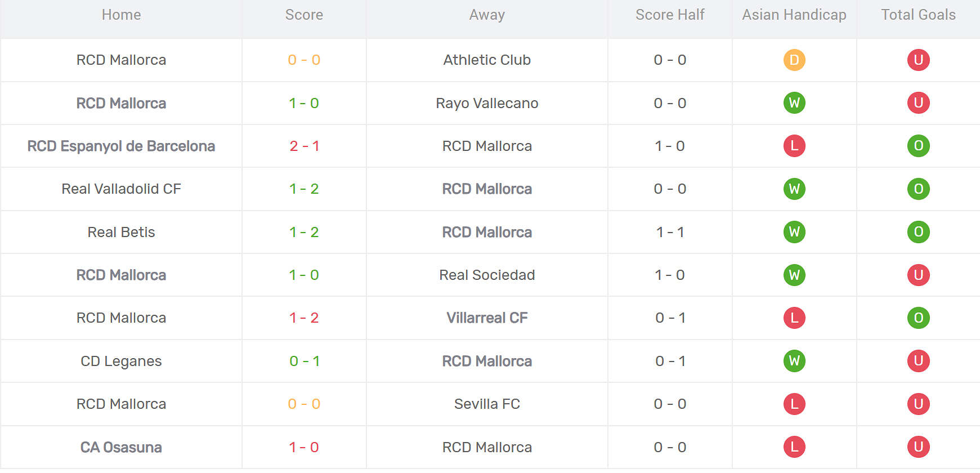The image size is (980, 473).
Task: Click the Home column header
Action: coord(121,15)
